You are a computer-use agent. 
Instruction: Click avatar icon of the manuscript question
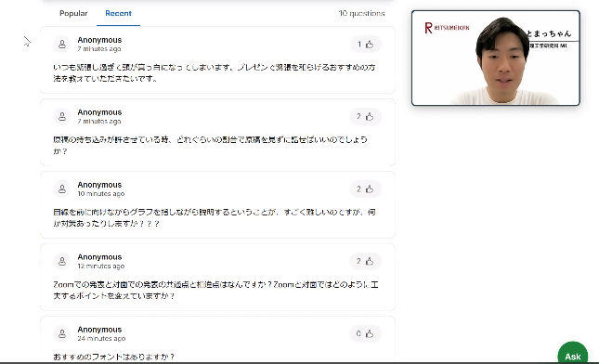click(62, 116)
